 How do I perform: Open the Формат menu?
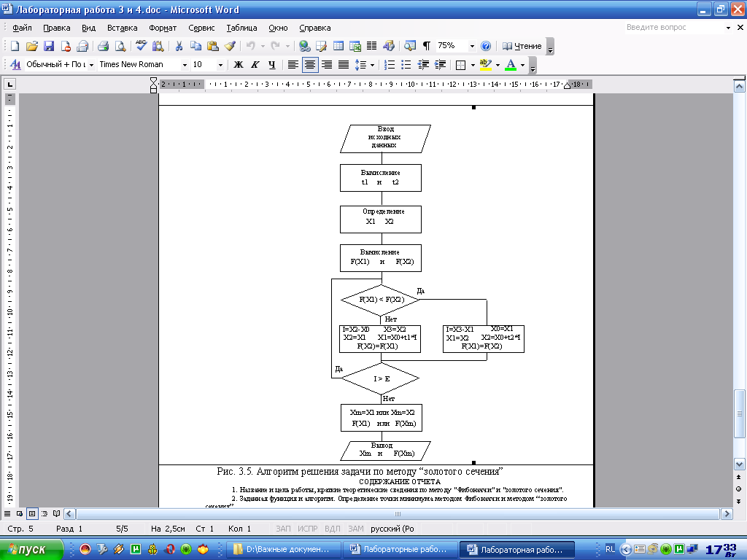163,28
